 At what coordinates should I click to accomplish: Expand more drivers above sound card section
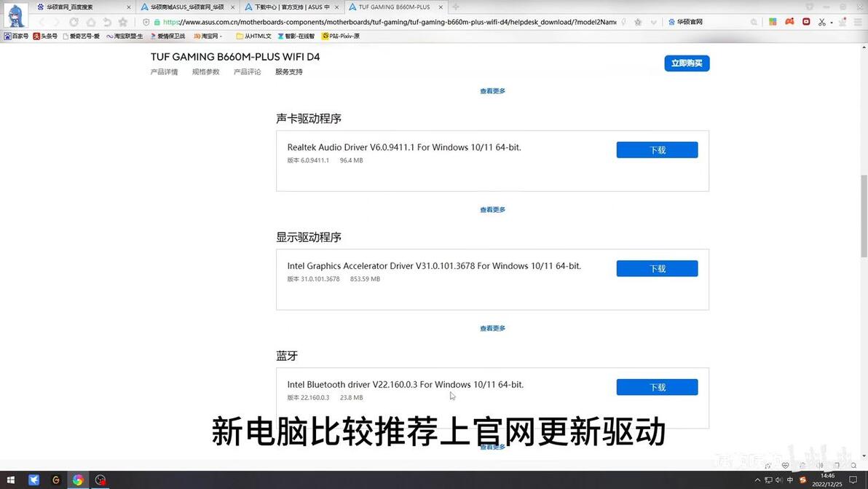pos(492,91)
